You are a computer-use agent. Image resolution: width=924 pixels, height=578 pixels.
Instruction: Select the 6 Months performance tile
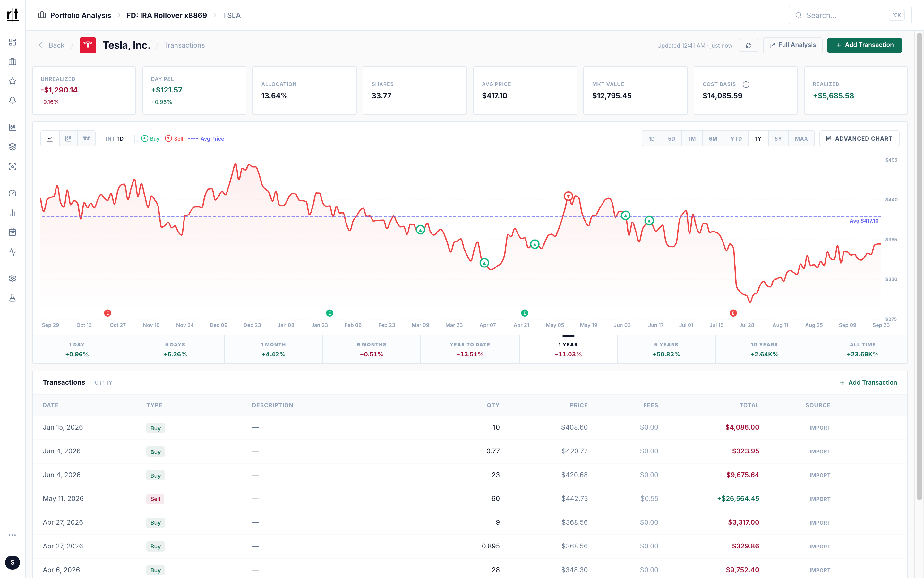[372, 349]
